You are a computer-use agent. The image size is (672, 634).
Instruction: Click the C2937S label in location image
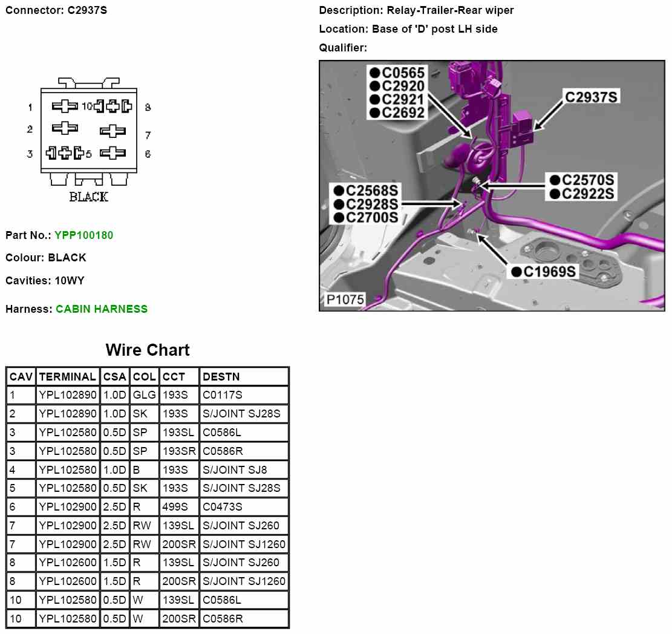point(592,96)
